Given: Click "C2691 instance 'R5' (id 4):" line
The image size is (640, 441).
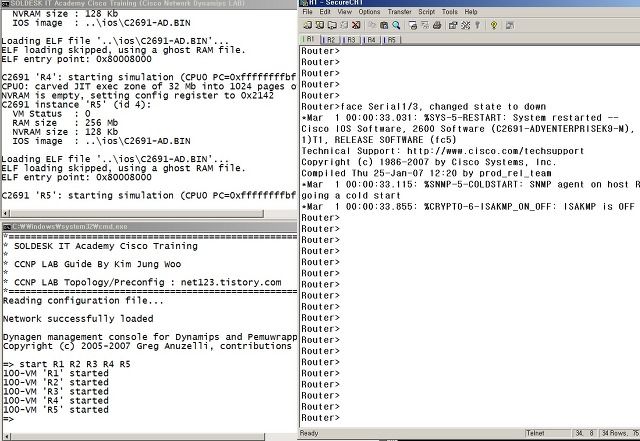Looking at the screenshot, I should (x=76, y=105).
